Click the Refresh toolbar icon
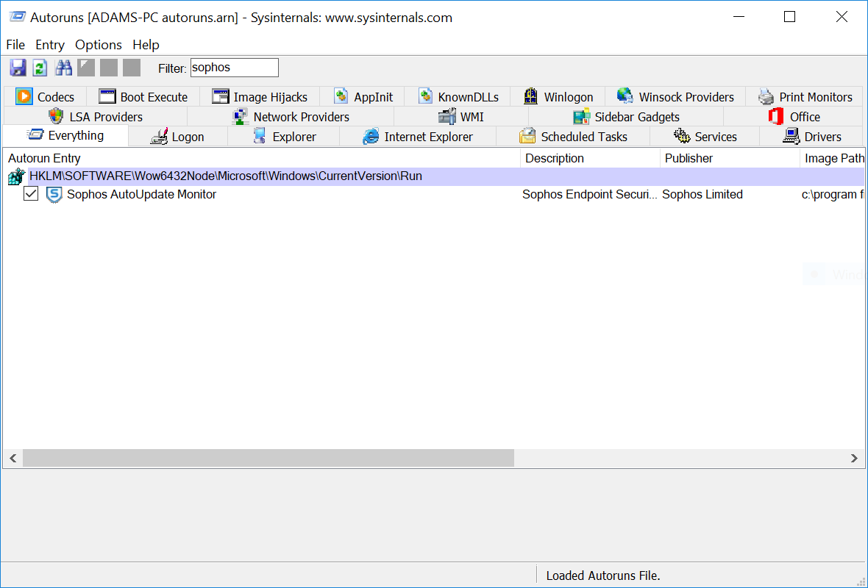Screen dimensions: 868x588 tap(40, 68)
